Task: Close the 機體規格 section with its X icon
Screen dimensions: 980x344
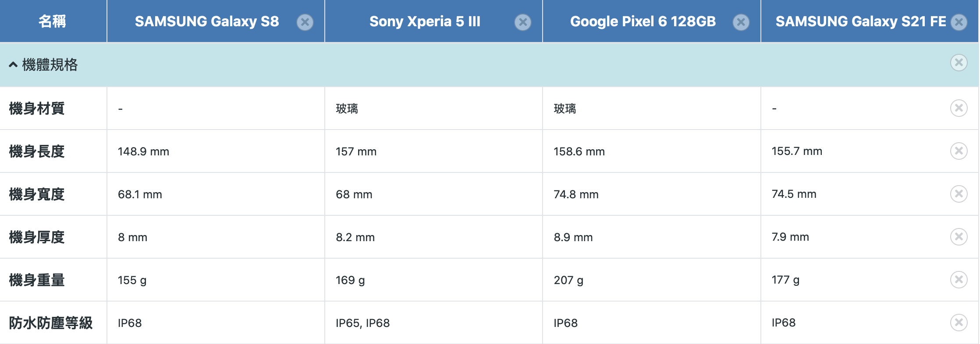Action: (x=959, y=63)
